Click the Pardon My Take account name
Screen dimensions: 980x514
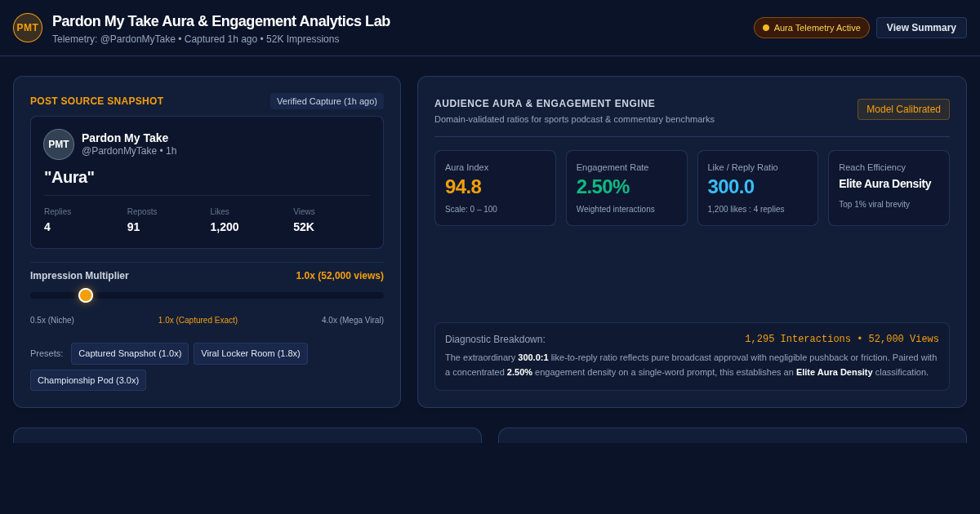[x=125, y=138]
